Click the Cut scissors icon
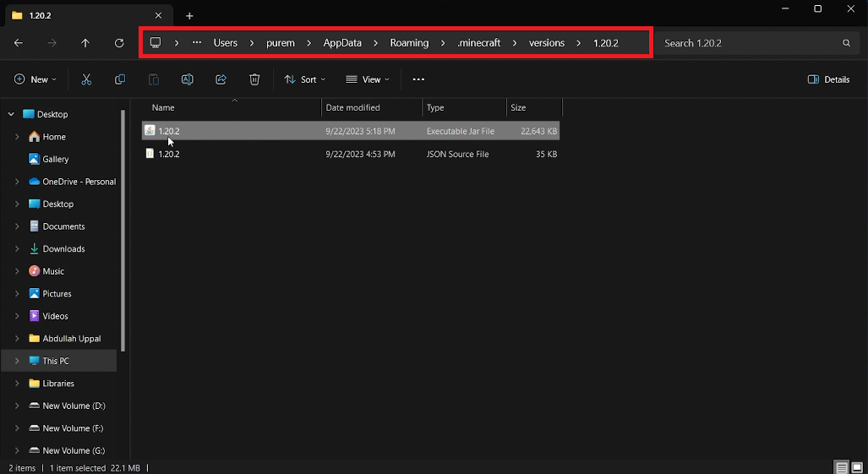Viewport: 868px width, 474px height. click(86, 79)
